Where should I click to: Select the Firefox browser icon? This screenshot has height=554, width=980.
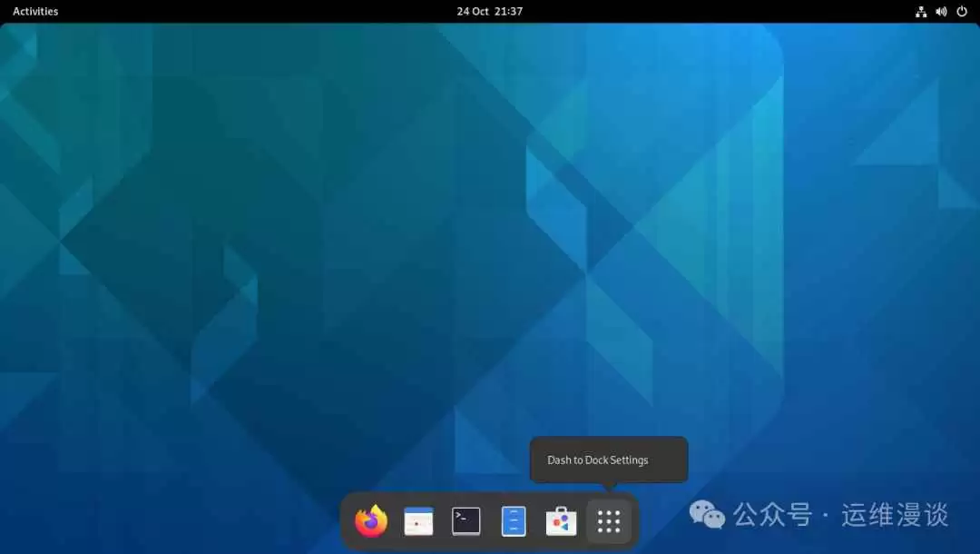tap(370, 520)
